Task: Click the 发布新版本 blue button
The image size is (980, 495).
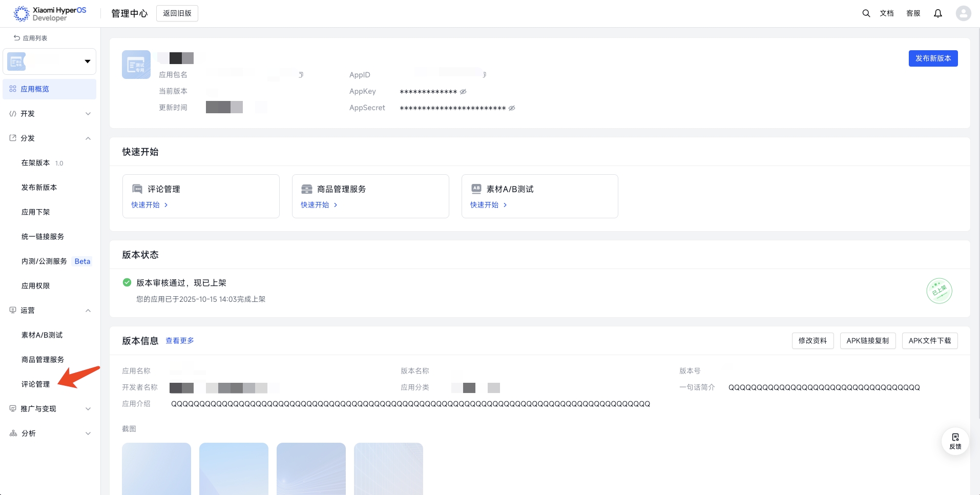Action: pos(932,58)
